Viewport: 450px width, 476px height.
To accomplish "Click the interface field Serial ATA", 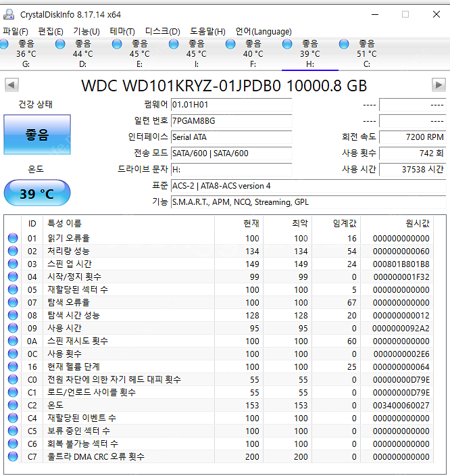I will coord(232,137).
